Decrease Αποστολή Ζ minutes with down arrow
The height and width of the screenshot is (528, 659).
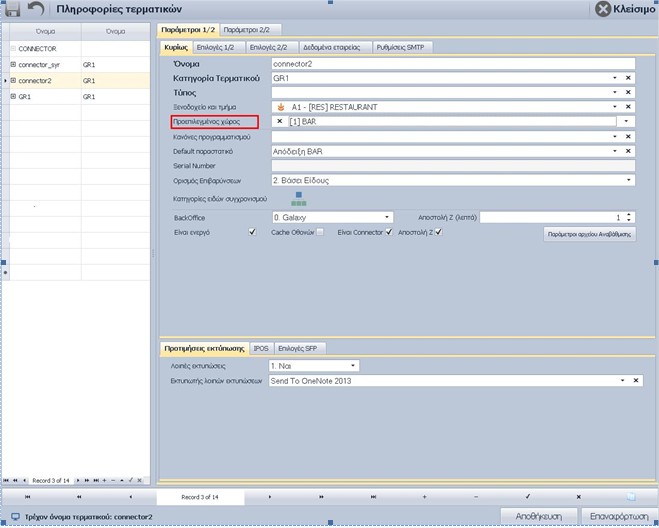tap(629, 220)
